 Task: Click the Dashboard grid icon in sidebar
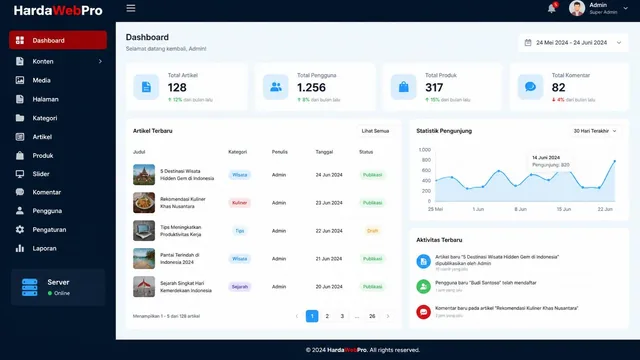(20, 40)
